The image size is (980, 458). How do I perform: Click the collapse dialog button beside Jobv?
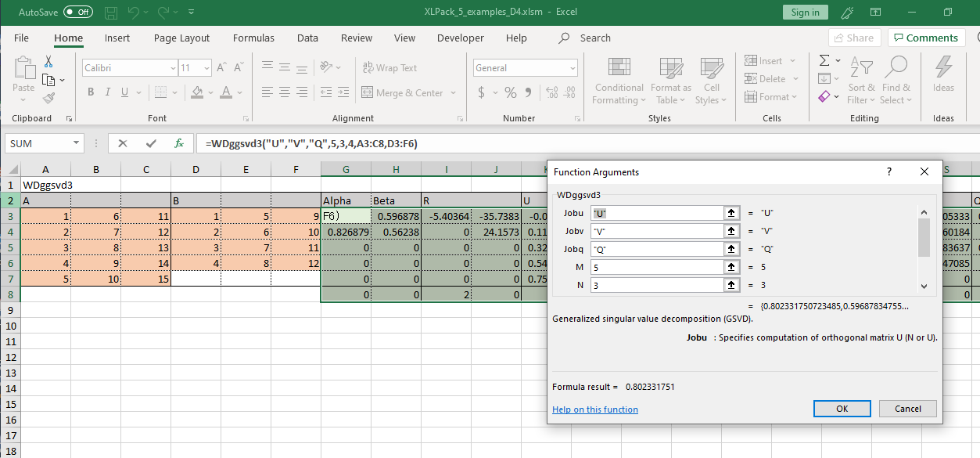[x=732, y=231]
